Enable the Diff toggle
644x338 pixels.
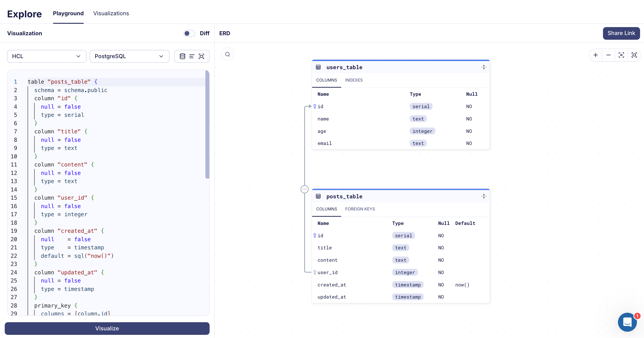click(x=189, y=33)
